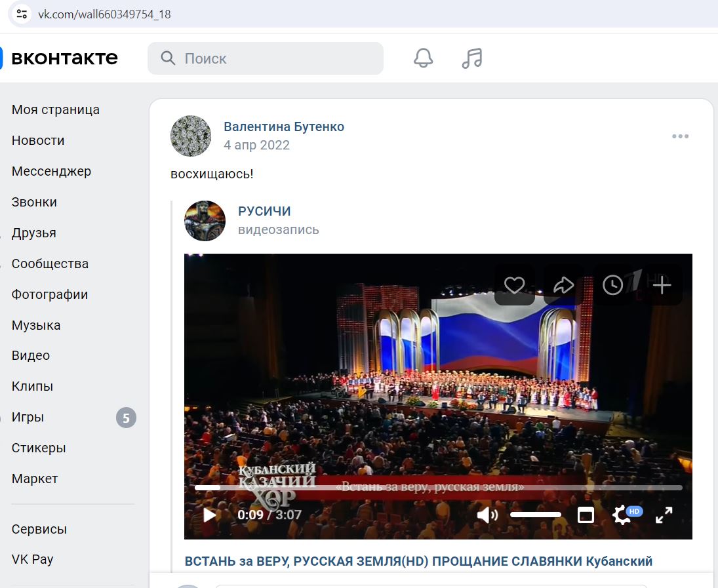This screenshot has height=588, width=718.
Task: Click the site info icon in address bar
Action: pyautogui.click(x=22, y=14)
